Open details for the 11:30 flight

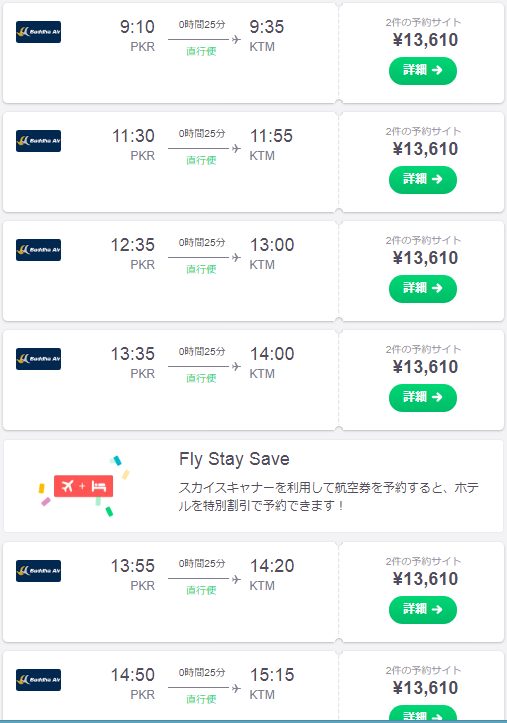tap(423, 179)
